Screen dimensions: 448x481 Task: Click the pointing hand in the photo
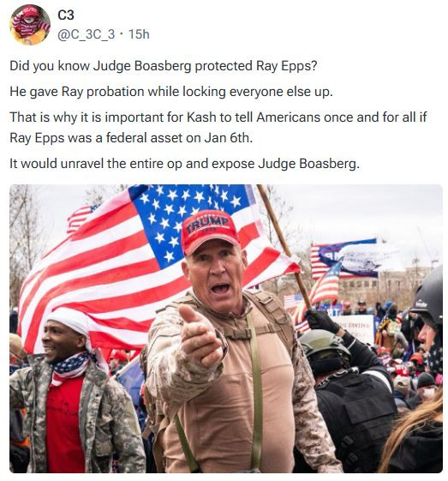pos(200,336)
